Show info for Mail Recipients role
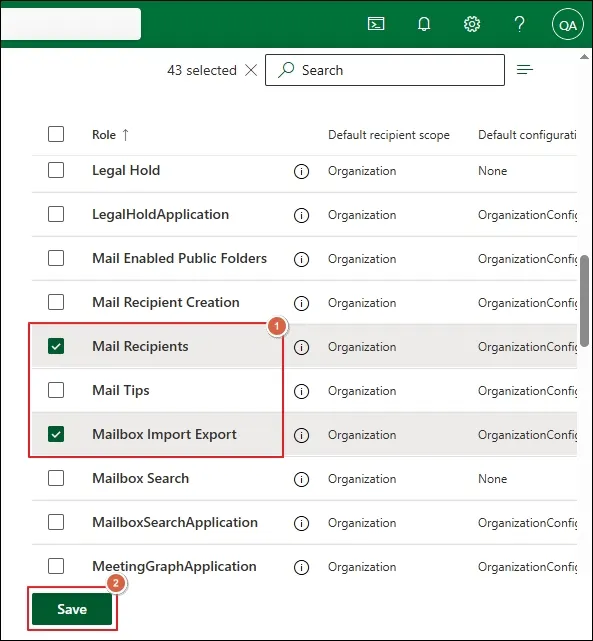 click(301, 347)
